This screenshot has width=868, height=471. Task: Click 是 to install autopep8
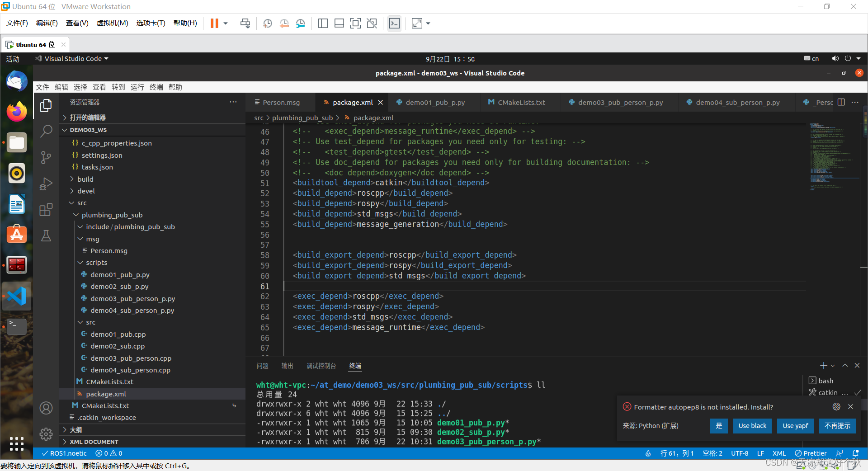click(x=719, y=426)
